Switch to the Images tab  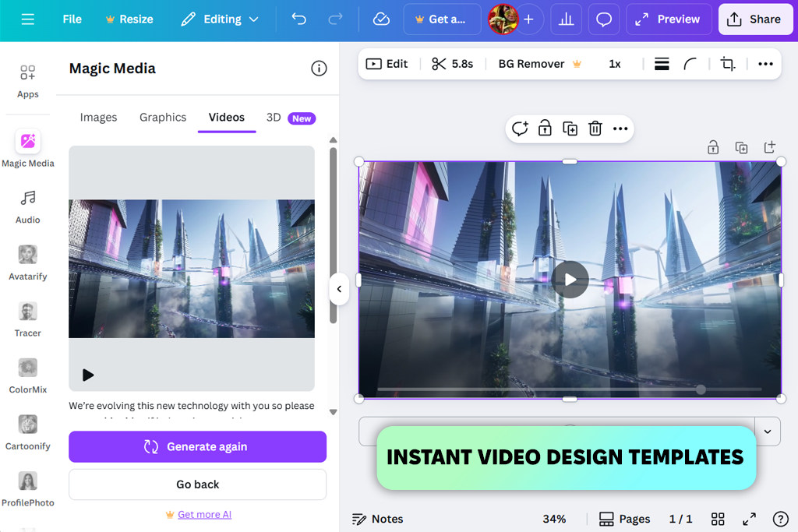[98, 118]
